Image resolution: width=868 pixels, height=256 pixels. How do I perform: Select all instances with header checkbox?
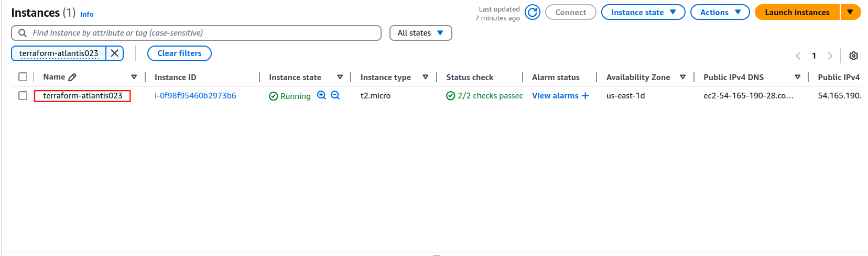tap(23, 77)
